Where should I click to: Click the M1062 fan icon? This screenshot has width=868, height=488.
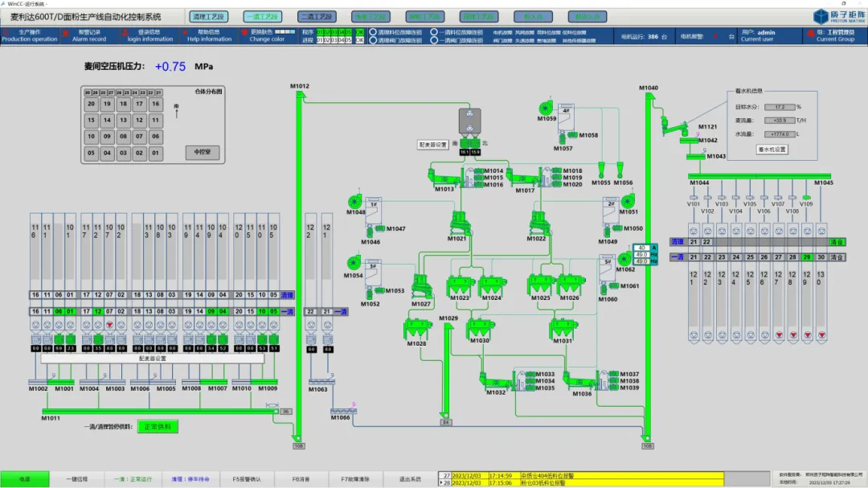point(625,259)
